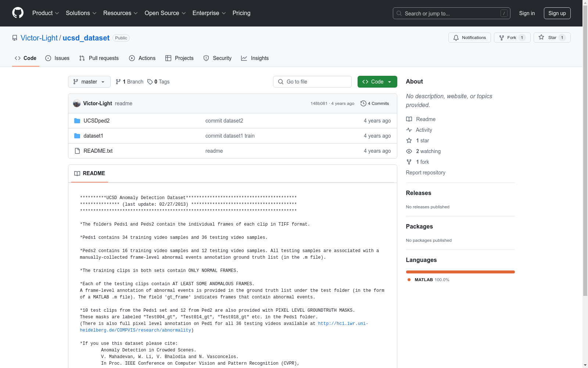Click the README book icon heading
588x368 pixels.
coord(77,173)
